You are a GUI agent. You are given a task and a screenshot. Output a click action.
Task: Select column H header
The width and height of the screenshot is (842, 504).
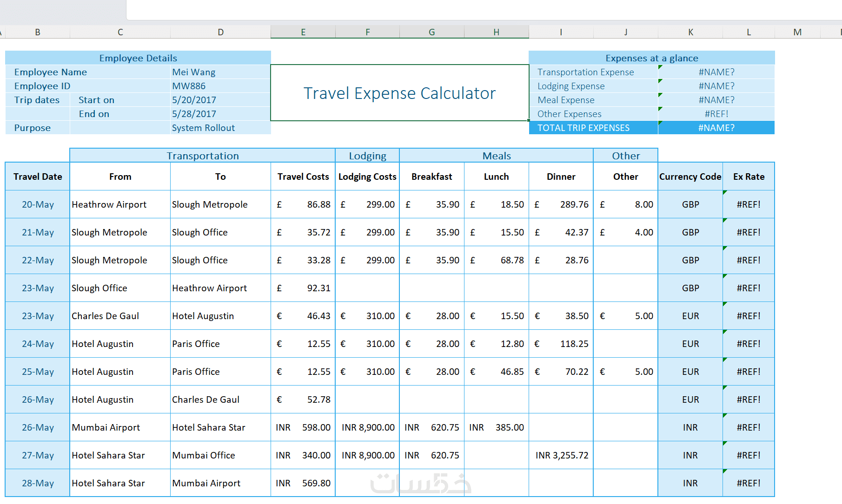[x=497, y=32]
